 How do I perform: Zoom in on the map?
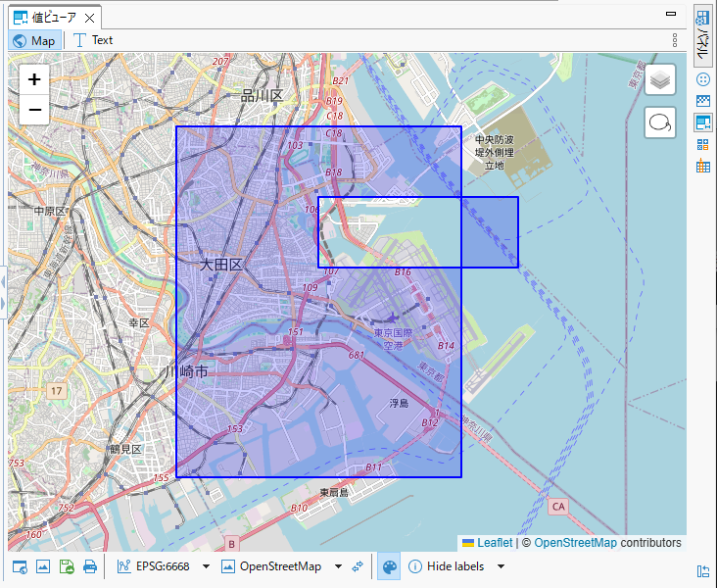click(x=34, y=79)
